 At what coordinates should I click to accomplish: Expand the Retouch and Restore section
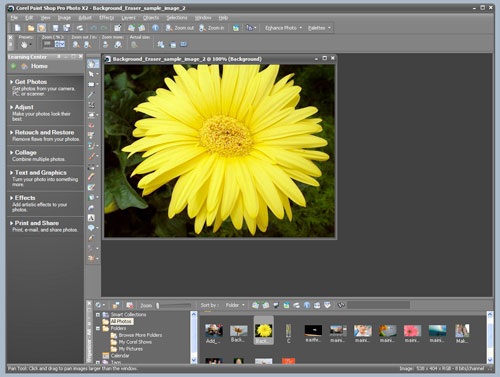tap(44, 132)
